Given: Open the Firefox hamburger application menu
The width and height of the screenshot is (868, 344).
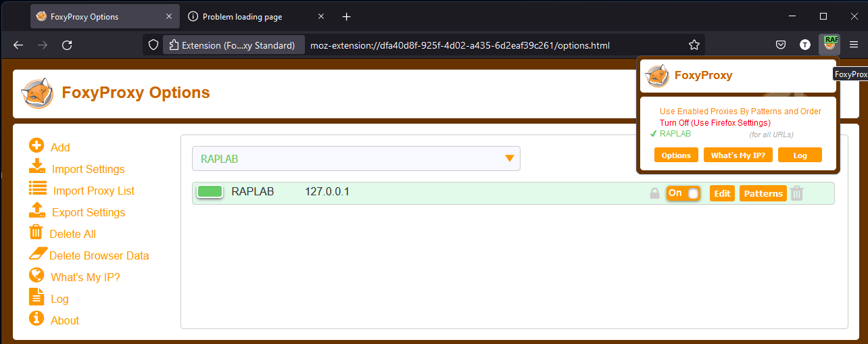Looking at the screenshot, I should click(854, 45).
